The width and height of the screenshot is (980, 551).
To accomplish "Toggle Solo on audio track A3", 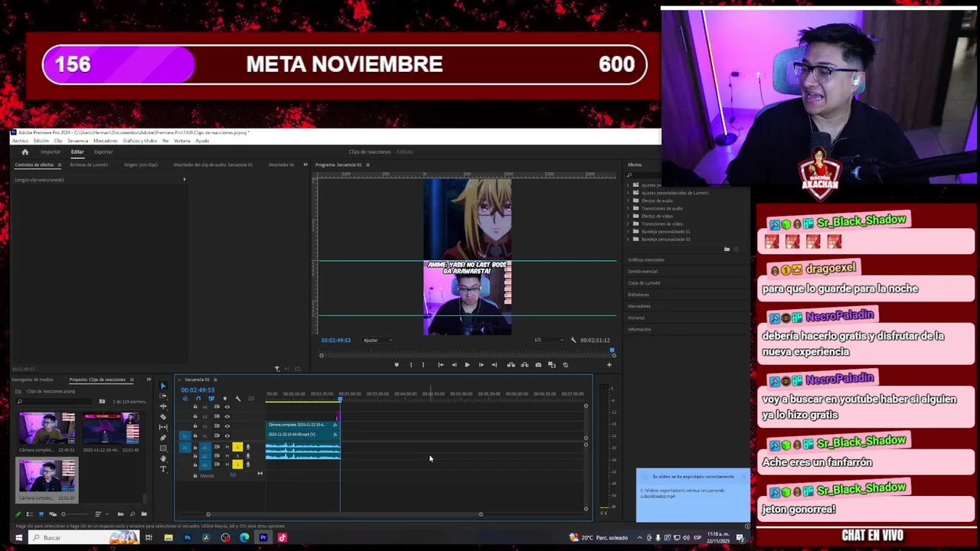I will point(237,465).
